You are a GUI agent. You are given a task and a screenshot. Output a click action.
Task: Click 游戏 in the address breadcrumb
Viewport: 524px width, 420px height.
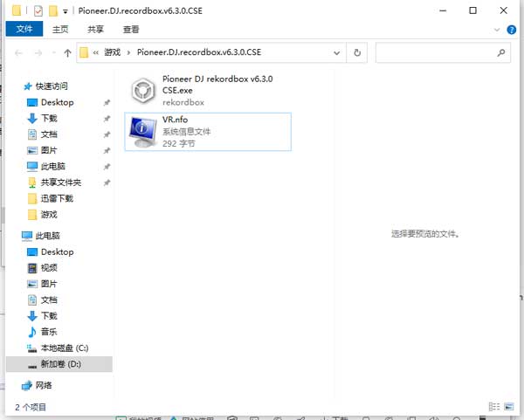tap(112, 52)
